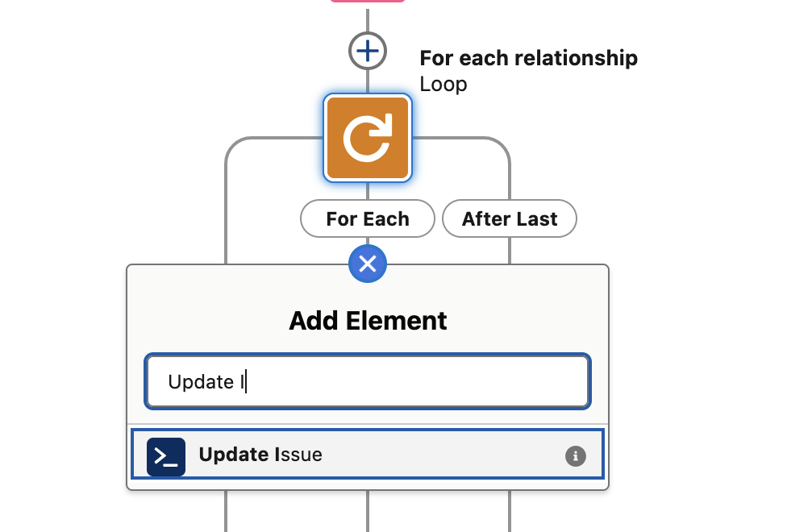This screenshot has height=532, width=787.
Task: Click the curved connector right of Loop icon
Action: [x=485, y=140]
